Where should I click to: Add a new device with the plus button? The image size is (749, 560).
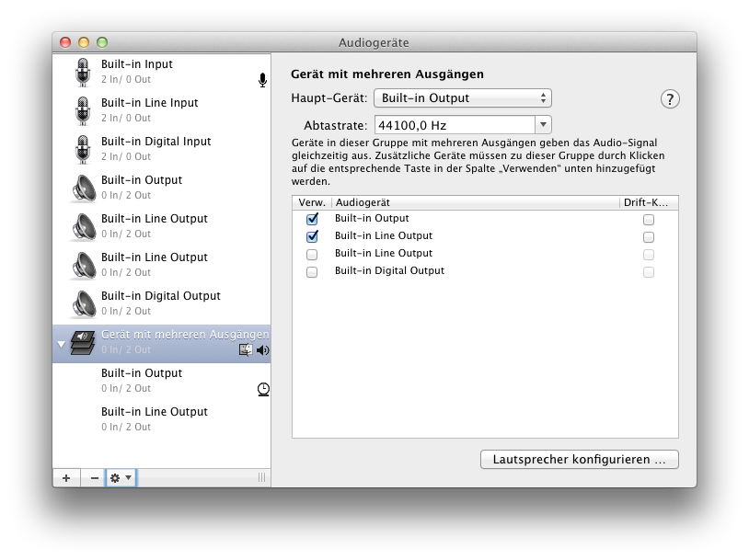pyautogui.click(x=66, y=477)
